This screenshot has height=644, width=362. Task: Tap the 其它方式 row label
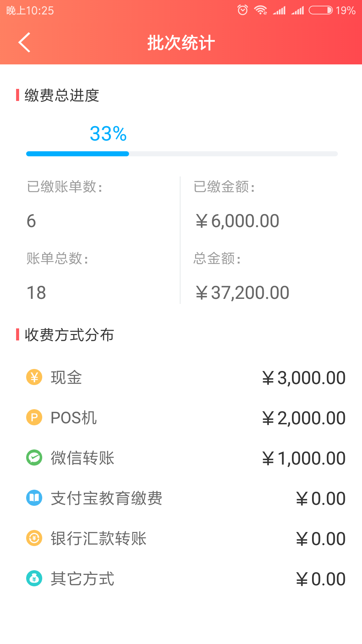pyautogui.click(x=82, y=579)
